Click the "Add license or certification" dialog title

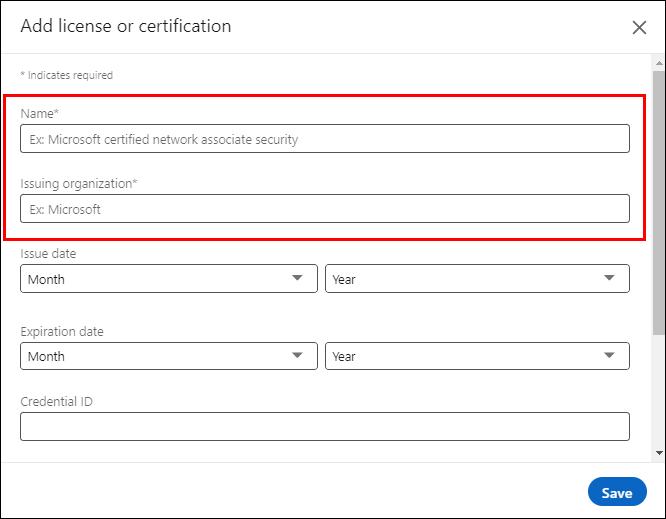(x=126, y=26)
